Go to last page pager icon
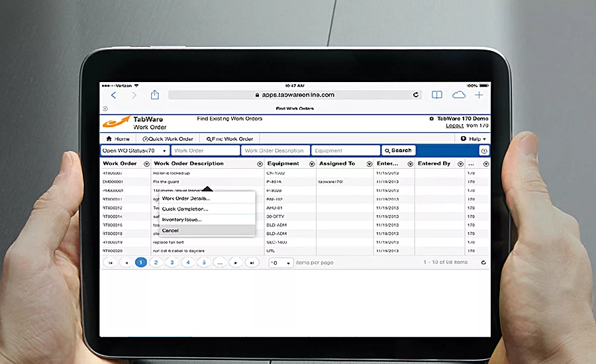This screenshot has width=596, height=364. click(x=252, y=263)
